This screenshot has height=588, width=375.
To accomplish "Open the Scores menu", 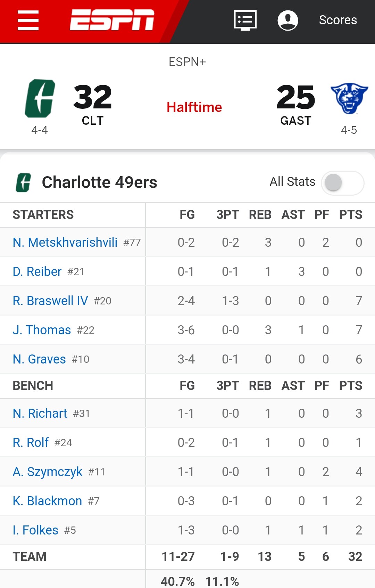I will click(x=338, y=20).
